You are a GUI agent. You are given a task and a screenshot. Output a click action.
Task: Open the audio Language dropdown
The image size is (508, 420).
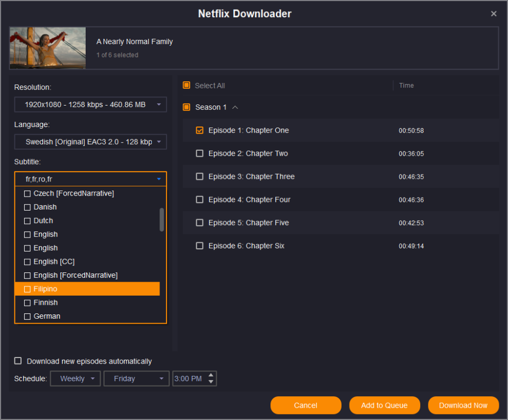tap(91, 142)
